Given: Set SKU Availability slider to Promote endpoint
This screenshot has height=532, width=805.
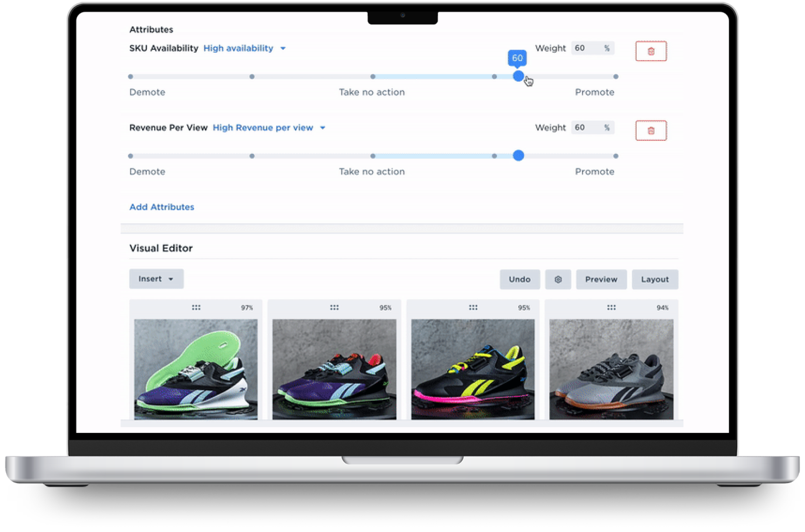Looking at the screenshot, I should [615, 76].
